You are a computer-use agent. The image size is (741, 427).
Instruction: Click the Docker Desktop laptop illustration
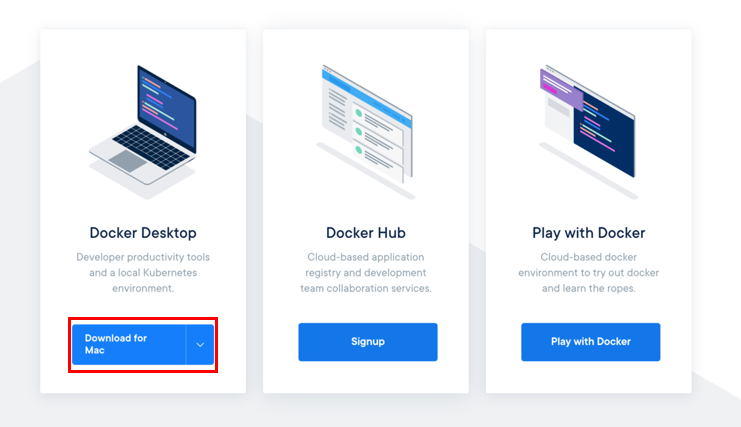pyautogui.click(x=143, y=132)
